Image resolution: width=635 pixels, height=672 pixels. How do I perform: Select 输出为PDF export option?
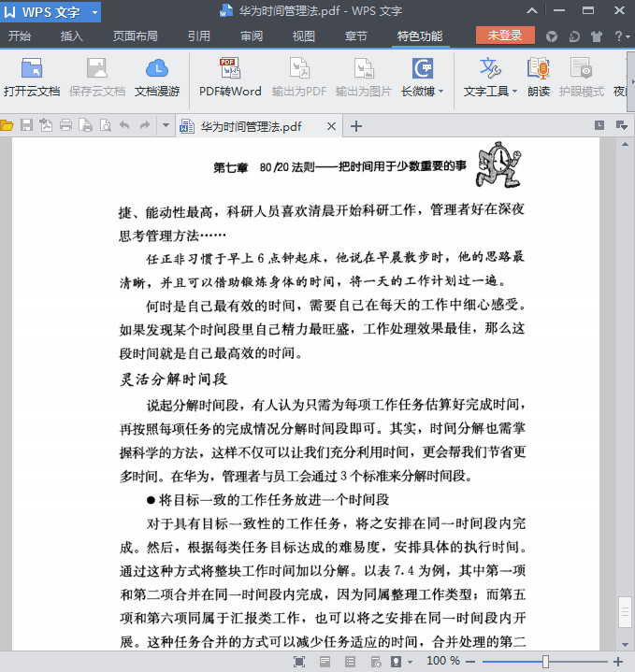pos(299,78)
